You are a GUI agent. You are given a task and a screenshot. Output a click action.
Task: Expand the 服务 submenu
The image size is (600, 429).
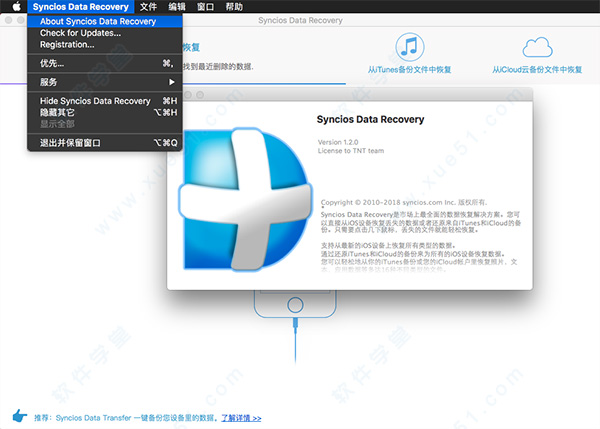(105, 82)
